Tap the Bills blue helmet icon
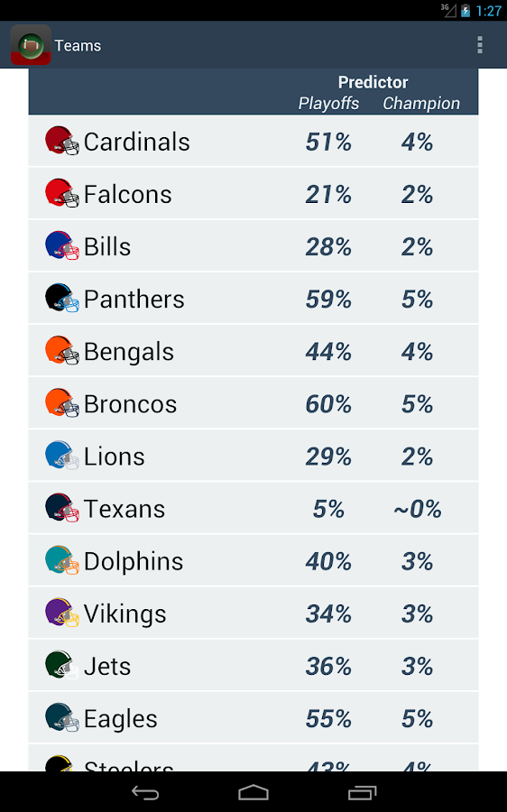Viewport: 507px width, 812px height. click(61, 245)
